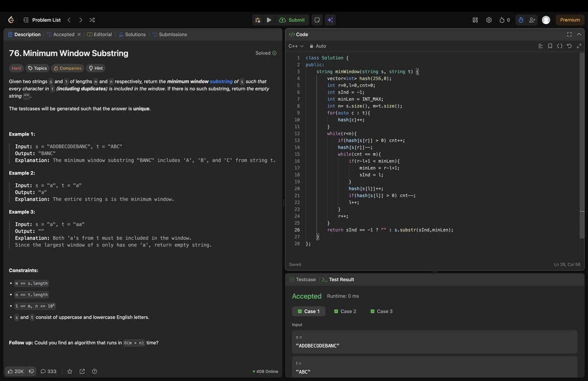Maximize the Code panel to fullscreen
588x381 pixels.
tap(569, 34)
